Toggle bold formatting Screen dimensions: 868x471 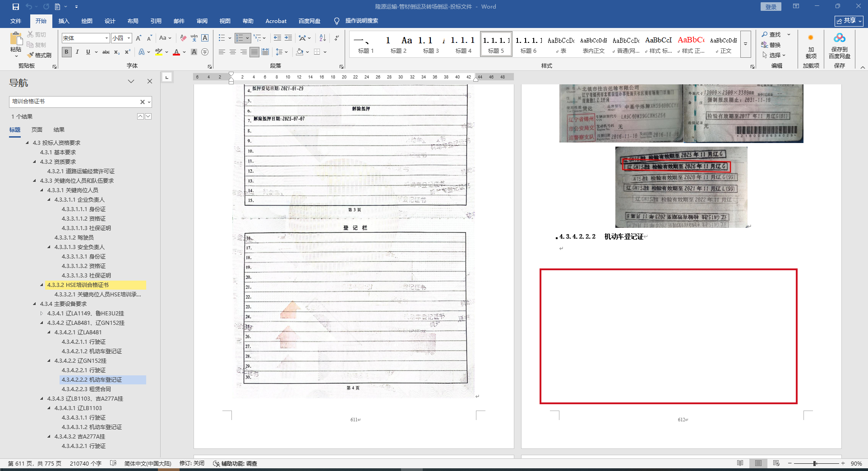click(x=66, y=52)
